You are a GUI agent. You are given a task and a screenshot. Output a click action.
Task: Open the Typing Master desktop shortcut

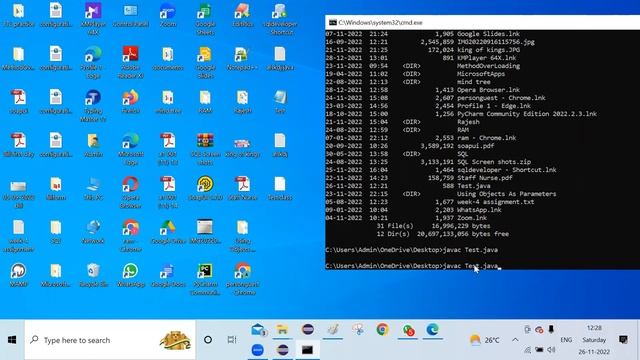coord(93,106)
